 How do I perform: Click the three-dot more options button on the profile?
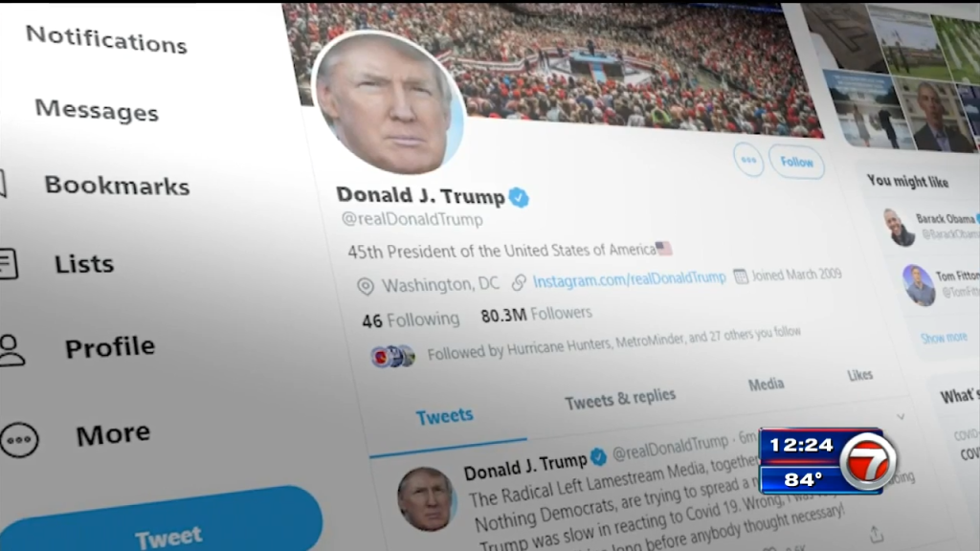coord(748,161)
